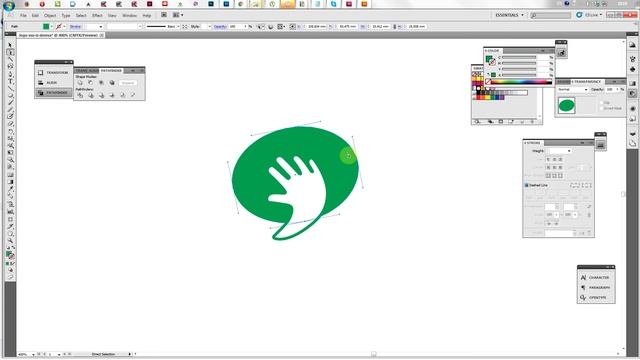Select the Round Join stroke option
Viewport: 640px width, 360px height.
click(x=554, y=167)
